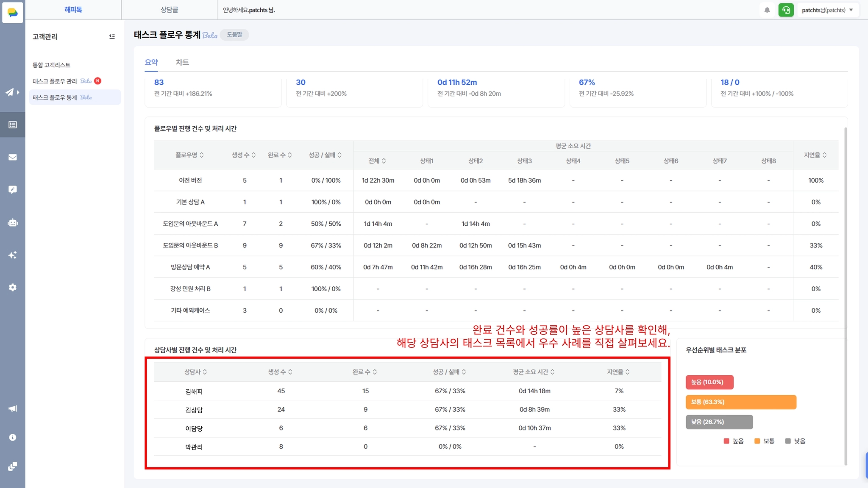868x488 pixels.
Task: Toggle the 높음 legend item
Action: [734, 441]
